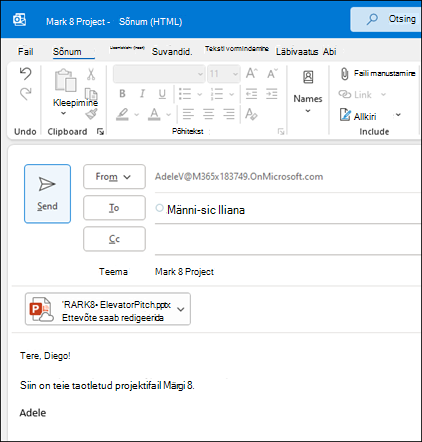Click the font color letter A

click(x=154, y=114)
